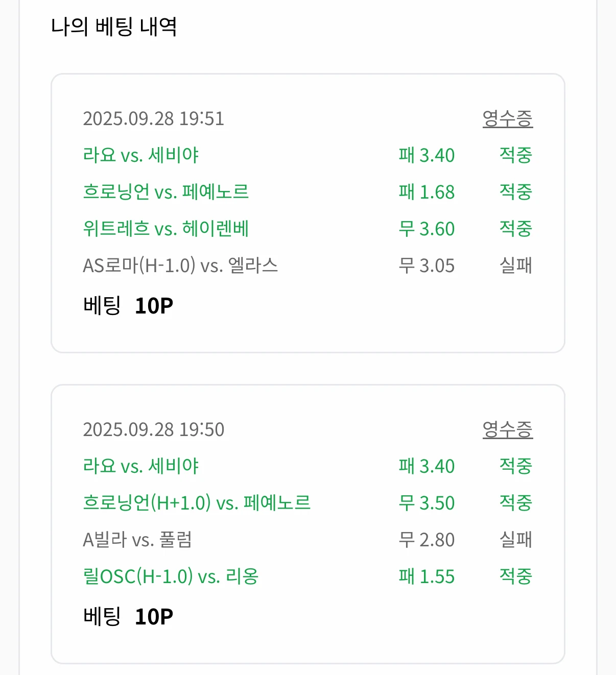Click the AS로마(H-1.0) vs. 엘라스 match
Viewport: 616px width, 675px height.
tap(180, 266)
